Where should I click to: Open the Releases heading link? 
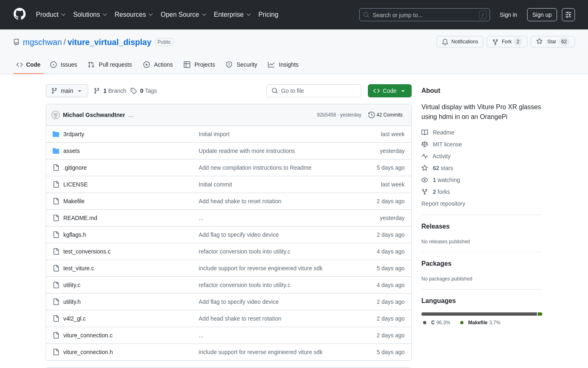pos(435,227)
